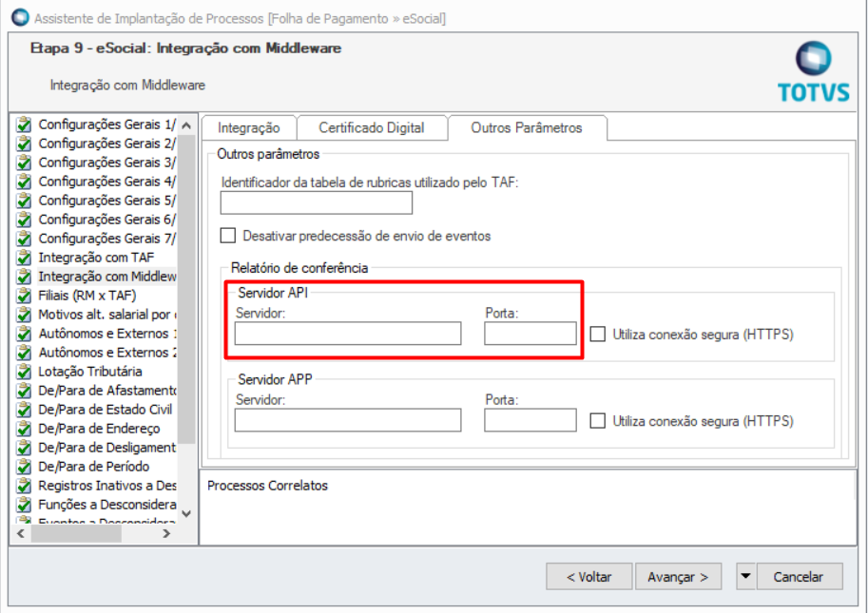Enable Desativar predecessão de envio de eventos
The image size is (868, 613).
click(227, 236)
